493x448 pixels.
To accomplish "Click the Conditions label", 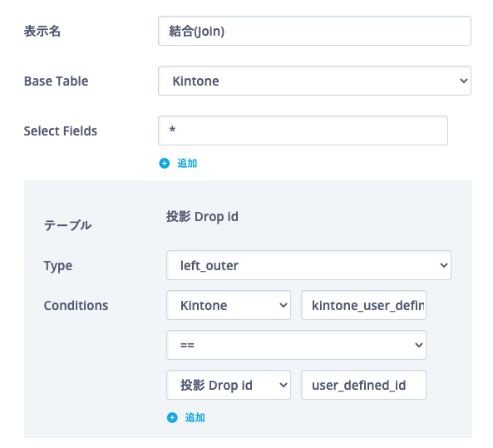I will click(x=76, y=305).
